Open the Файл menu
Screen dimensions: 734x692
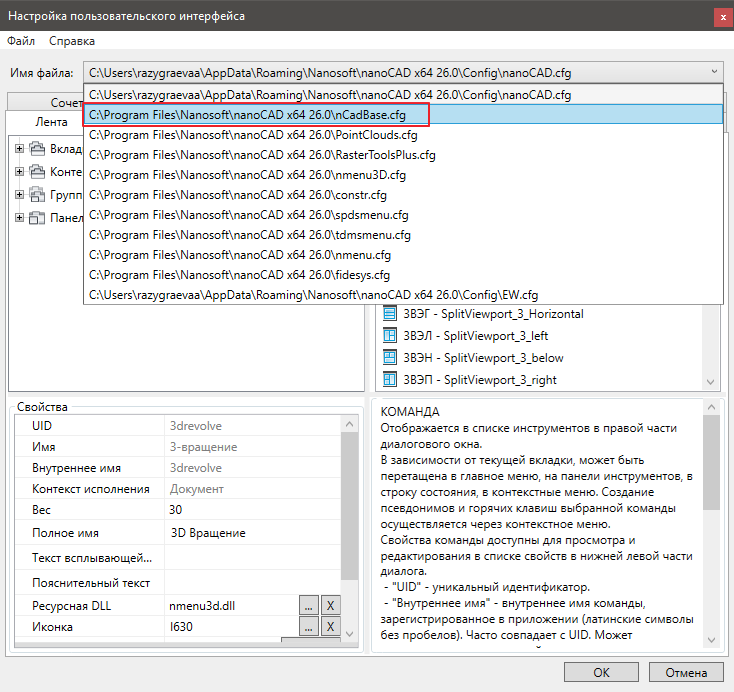point(21,41)
